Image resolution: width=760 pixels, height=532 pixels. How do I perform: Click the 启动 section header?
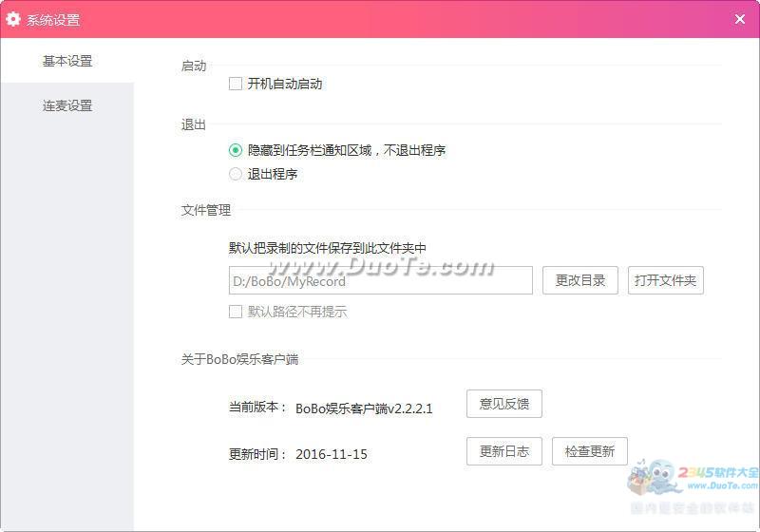(x=193, y=66)
